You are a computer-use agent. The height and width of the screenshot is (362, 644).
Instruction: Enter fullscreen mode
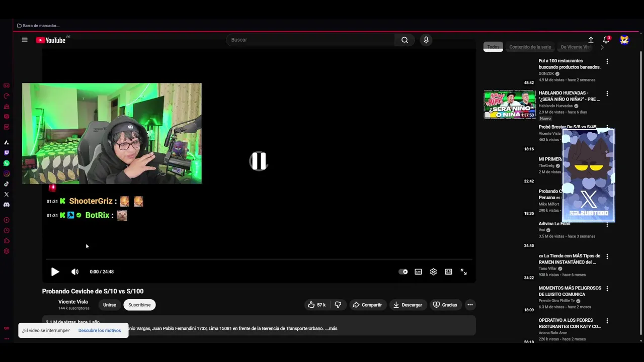(x=463, y=271)
